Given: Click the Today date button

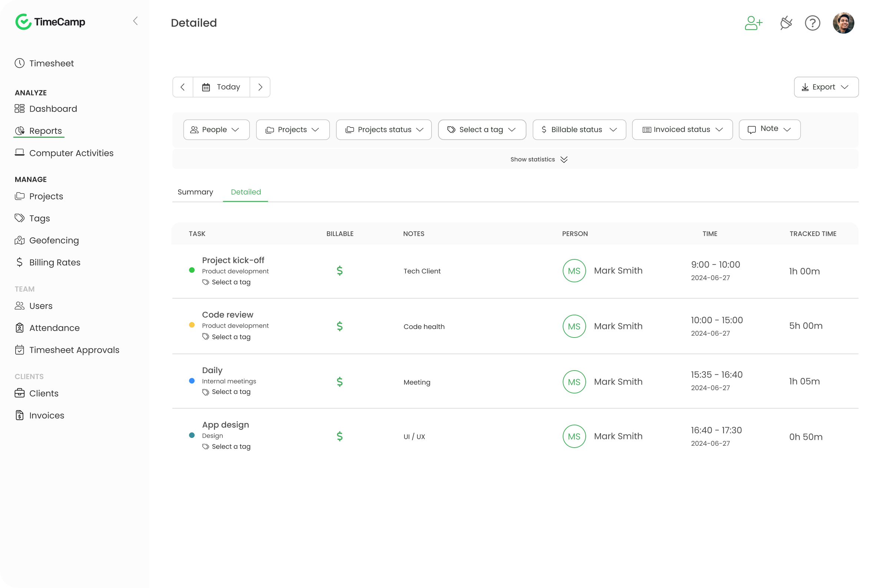Looking at the screenshot, I should (221, 87).
